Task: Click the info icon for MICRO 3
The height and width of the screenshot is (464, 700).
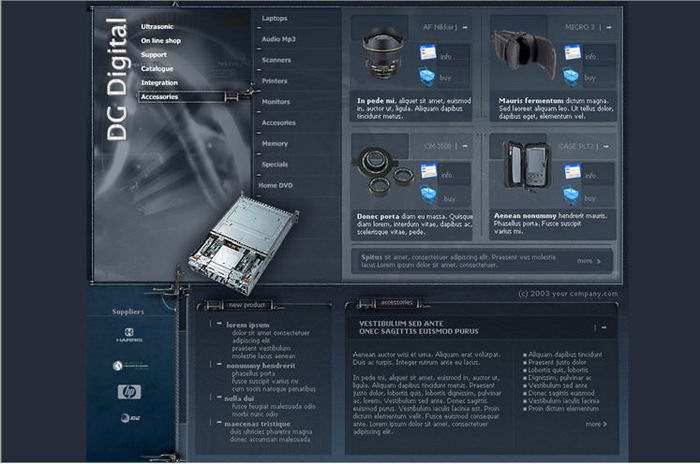Action: 571,52
